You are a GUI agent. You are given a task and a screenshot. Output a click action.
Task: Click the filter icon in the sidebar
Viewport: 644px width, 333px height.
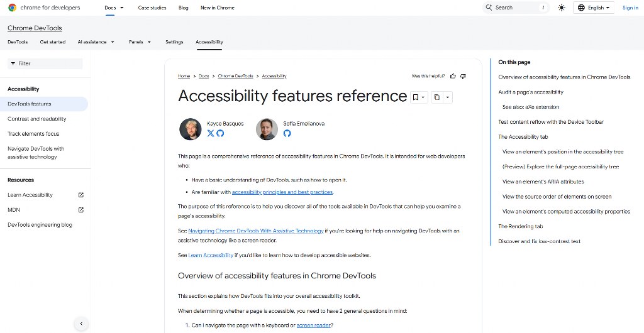(x=13, y=63)
